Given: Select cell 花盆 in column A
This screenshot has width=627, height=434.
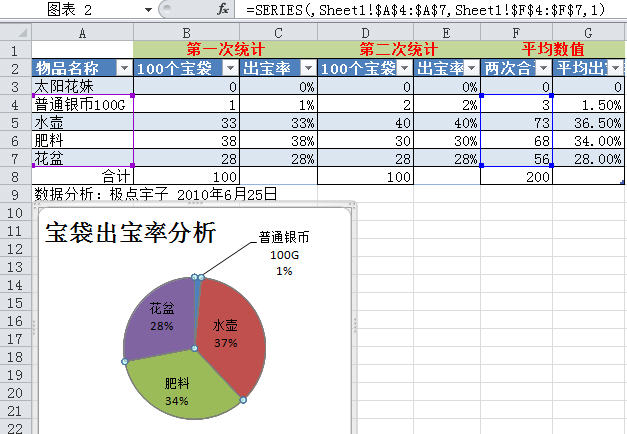Looking at the screenshot, I should [82, 158].
